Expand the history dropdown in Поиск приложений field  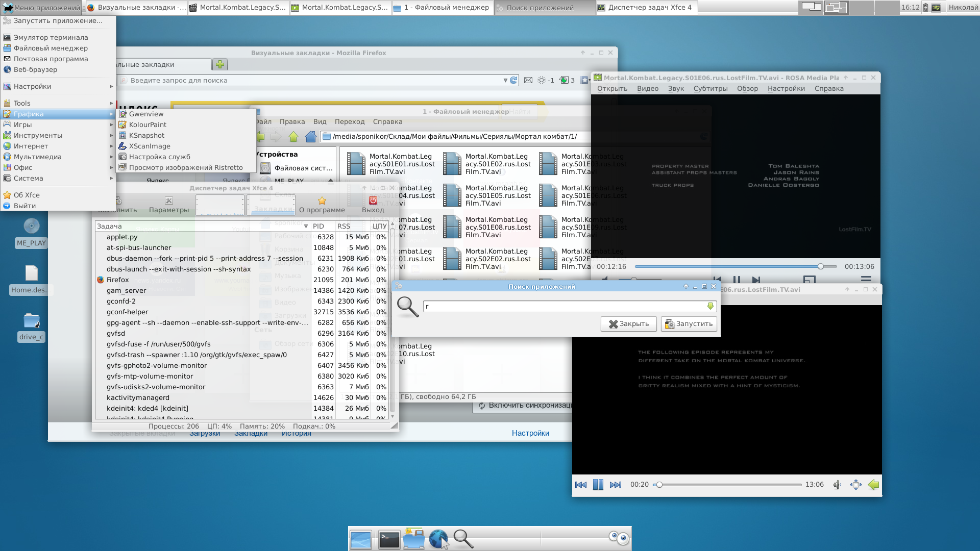(710, 306)
